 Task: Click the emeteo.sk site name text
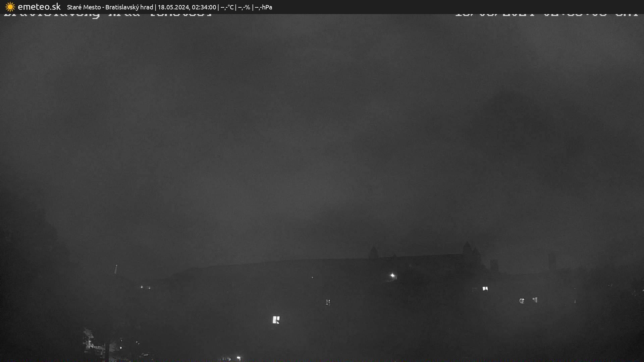pos(39,7)
